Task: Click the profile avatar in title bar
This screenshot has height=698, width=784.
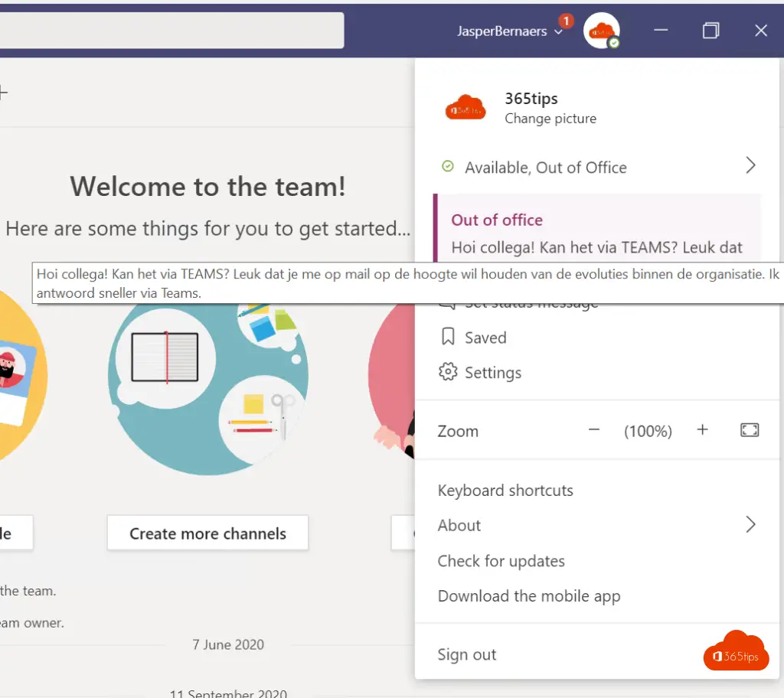Action: coord(601,31)
